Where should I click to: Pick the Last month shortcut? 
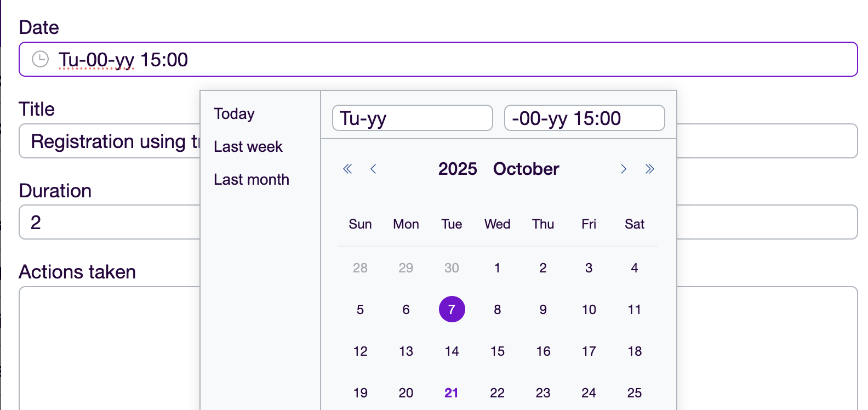click(x=251, y=180)
